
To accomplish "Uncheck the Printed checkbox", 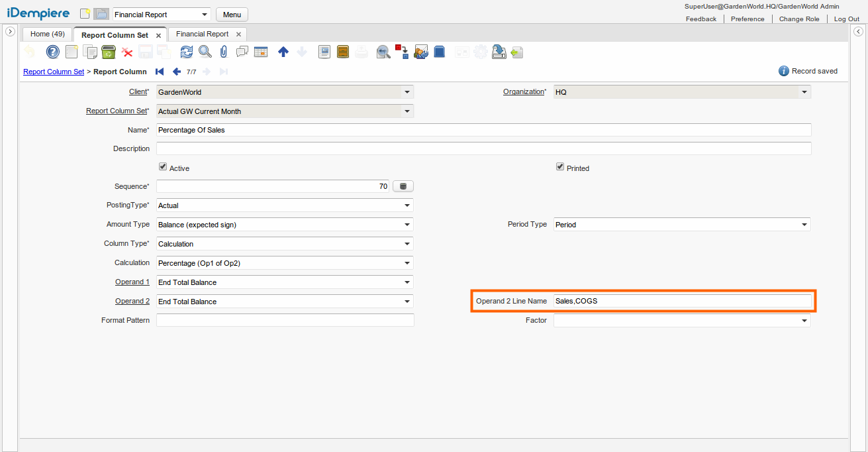I will (560, 168).
